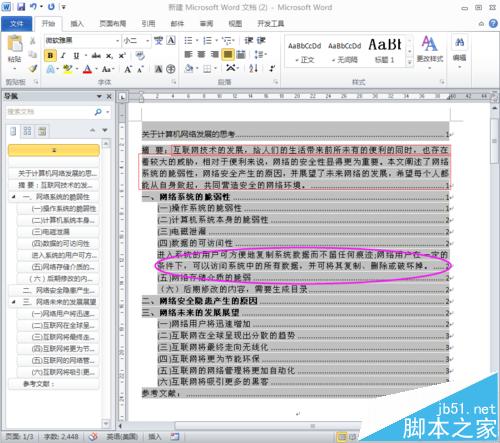Click the bullet list icon
The width and height of the screenshot is (500, 443).
click(188, 41)
